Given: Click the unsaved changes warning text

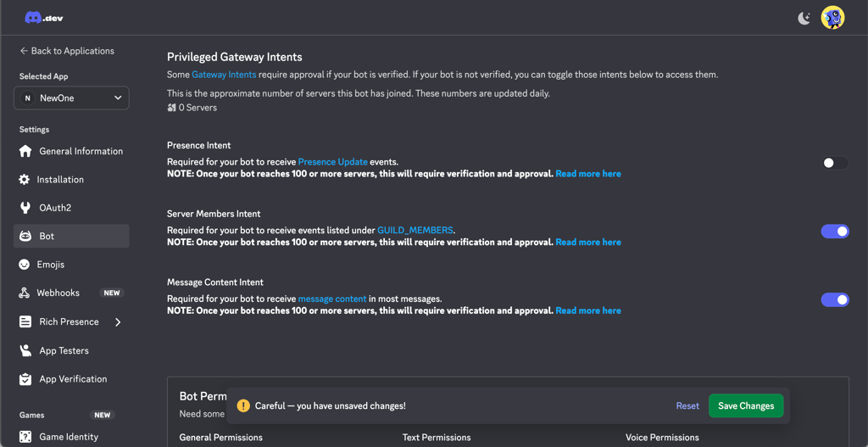Looking at the screenshot, I should (331, 406).
